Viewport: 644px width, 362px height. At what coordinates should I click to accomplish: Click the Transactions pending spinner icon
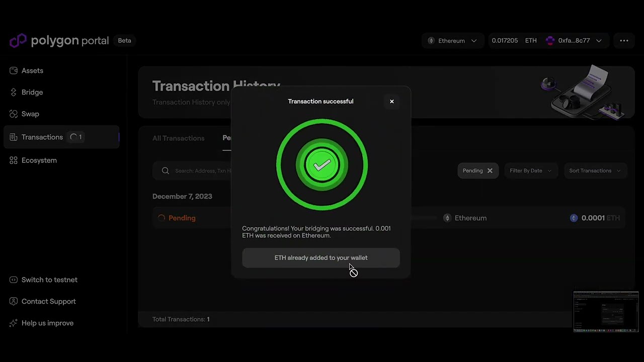coord(74,137)
